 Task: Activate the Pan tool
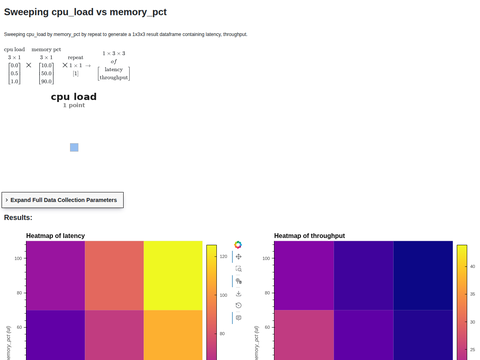point(238,257)
